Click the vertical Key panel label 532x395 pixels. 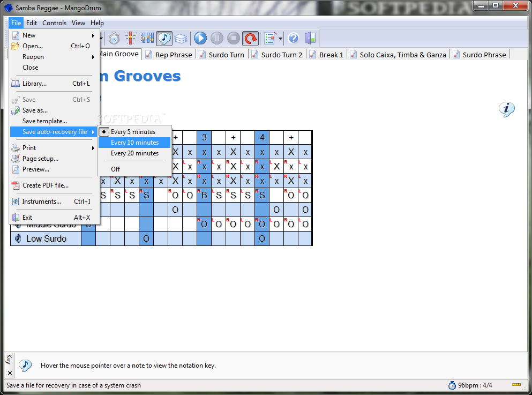(x=9, y=359)
